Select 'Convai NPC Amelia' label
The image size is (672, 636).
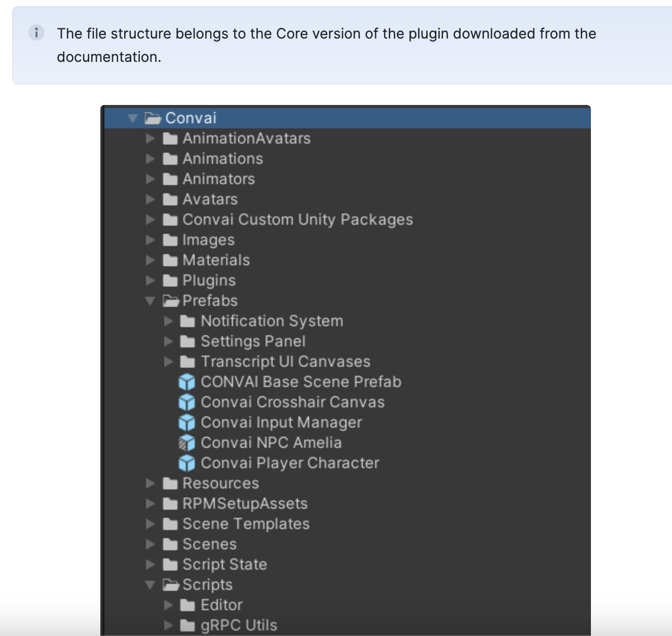[x=271, y=443]
